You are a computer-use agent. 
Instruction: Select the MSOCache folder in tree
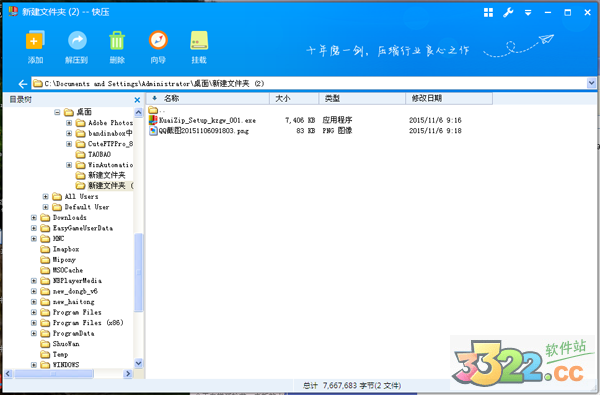62,270
